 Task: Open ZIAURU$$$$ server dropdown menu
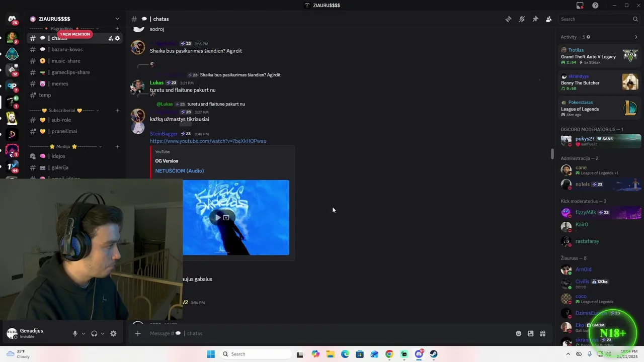click(117, 19)
